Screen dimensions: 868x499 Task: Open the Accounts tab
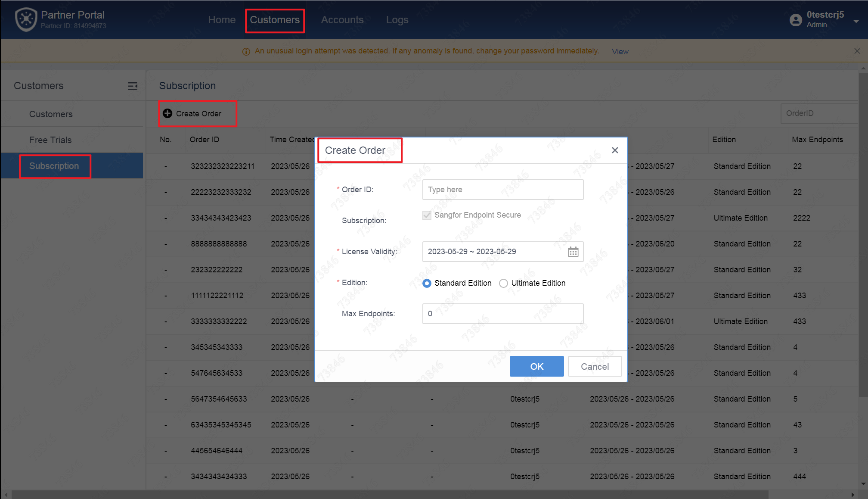pos(342,20)
